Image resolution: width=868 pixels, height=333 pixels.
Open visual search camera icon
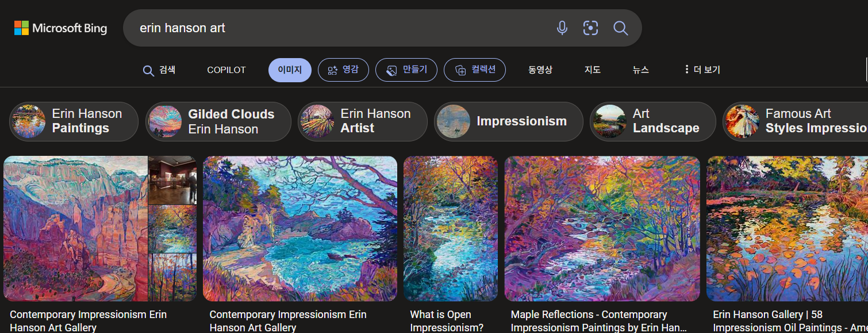pyautogui.click(x=590, y=28)
